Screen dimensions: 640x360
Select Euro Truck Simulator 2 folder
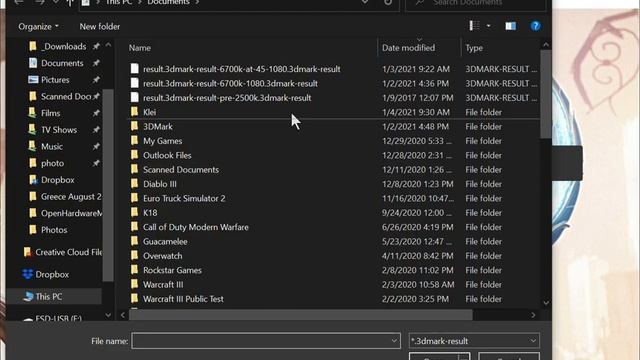click(x=184, y=198)
